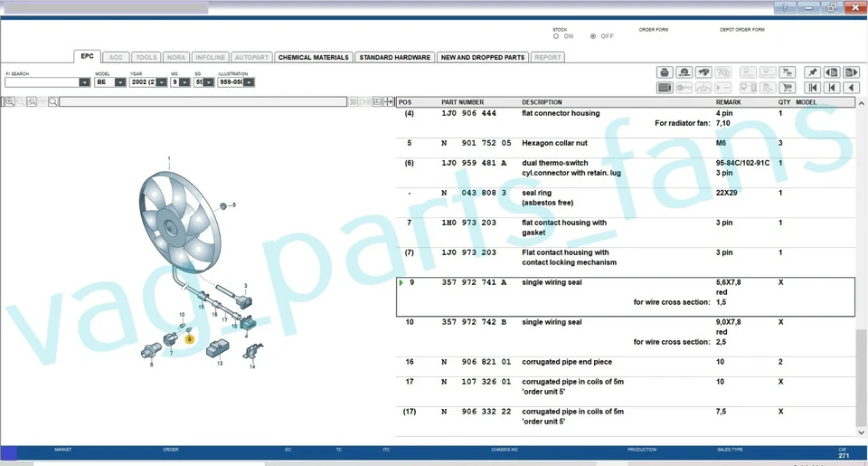Click the DEPOT ORDER FORM label
The image size is (868, 466).
741,30
